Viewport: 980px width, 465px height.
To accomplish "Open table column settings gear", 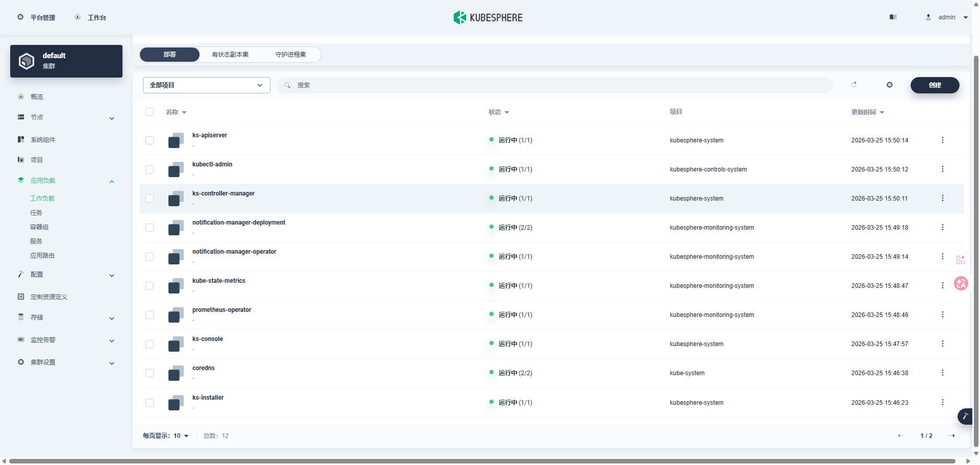I will tap(890, 85).
